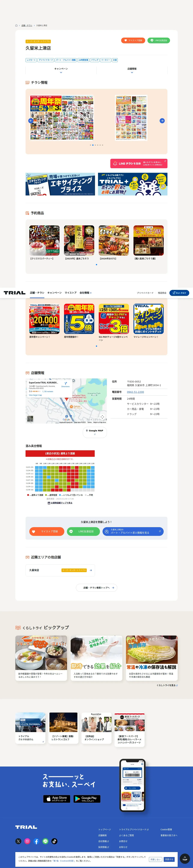Open the 1,136 reviews link in the map
193x868 pixels.
47,392
